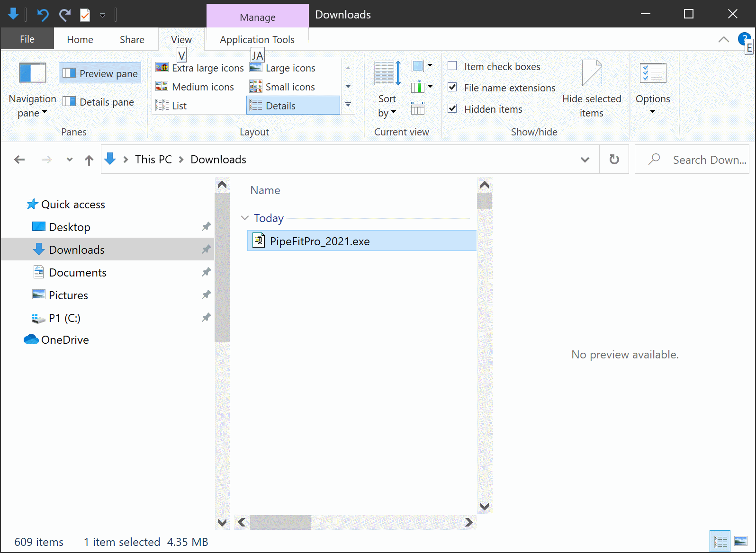Open Customize Quick Access Toolbar dropdown
The image size is (756, 553).
102,15
